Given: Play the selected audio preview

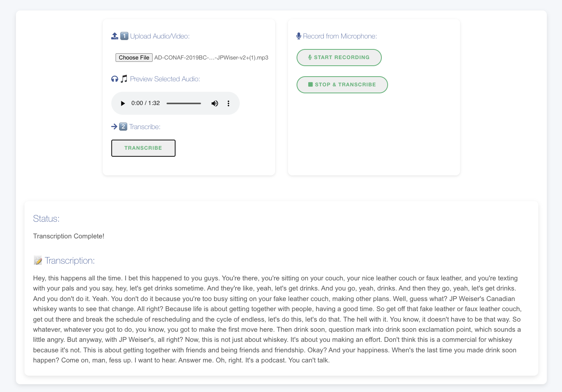Looking at the screenshot, I should [x=123, y=103].
